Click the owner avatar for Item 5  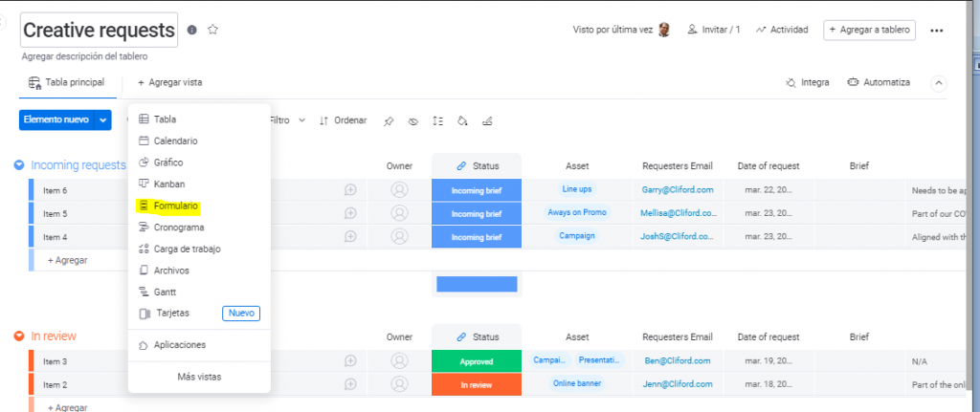pos(399,213)
